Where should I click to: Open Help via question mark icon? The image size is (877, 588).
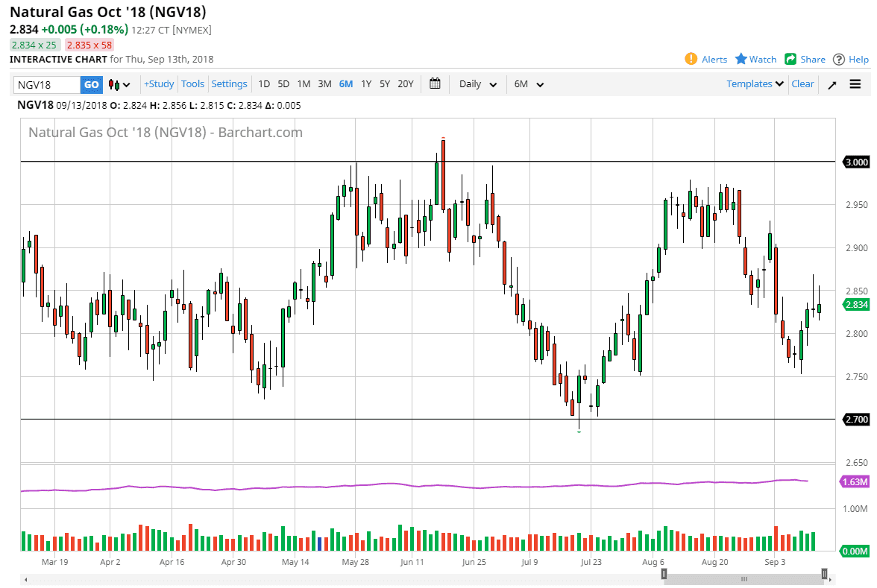click(x=839, y=59)
